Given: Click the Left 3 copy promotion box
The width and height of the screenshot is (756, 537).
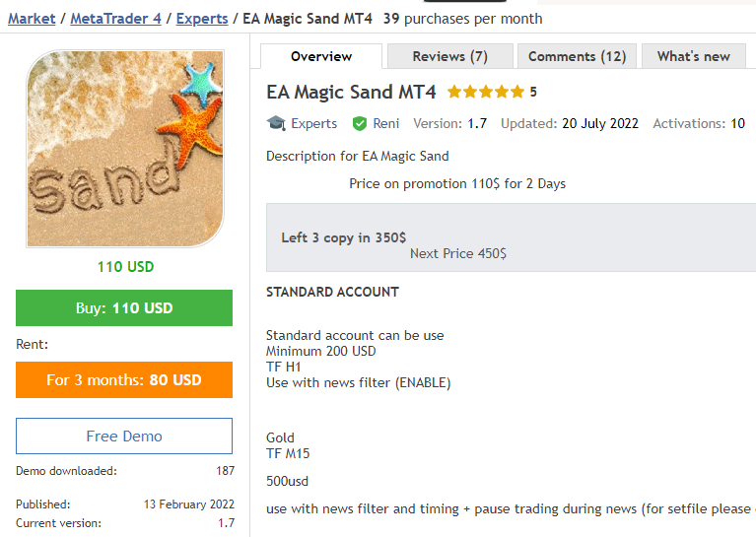Looking at the screenshot, I should pyautogui.click(x=512, y=237).
